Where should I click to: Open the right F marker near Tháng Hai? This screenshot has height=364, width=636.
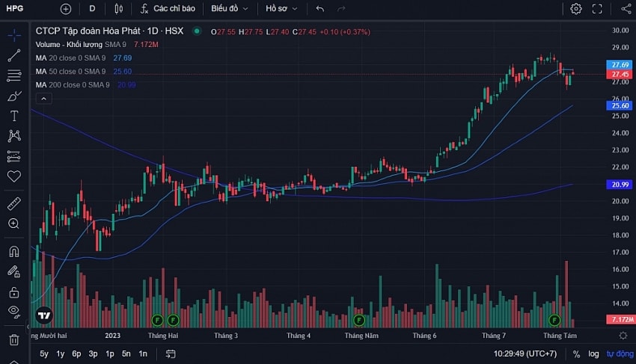(x=173, y=320)
